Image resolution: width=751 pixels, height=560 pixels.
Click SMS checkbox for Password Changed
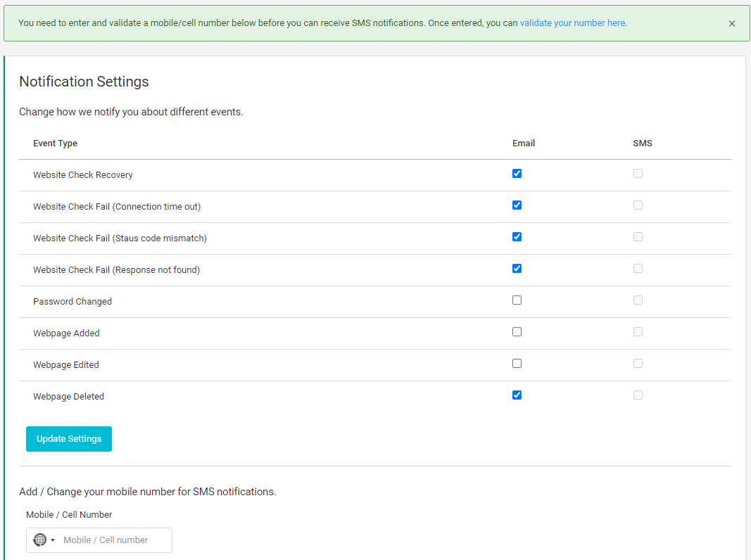pos(638,300)
